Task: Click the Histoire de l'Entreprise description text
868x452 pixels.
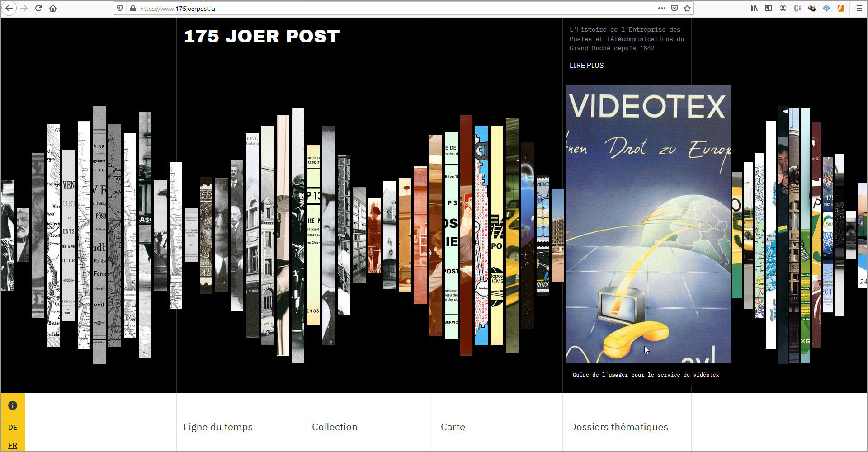Action: (x=627, y=39)
